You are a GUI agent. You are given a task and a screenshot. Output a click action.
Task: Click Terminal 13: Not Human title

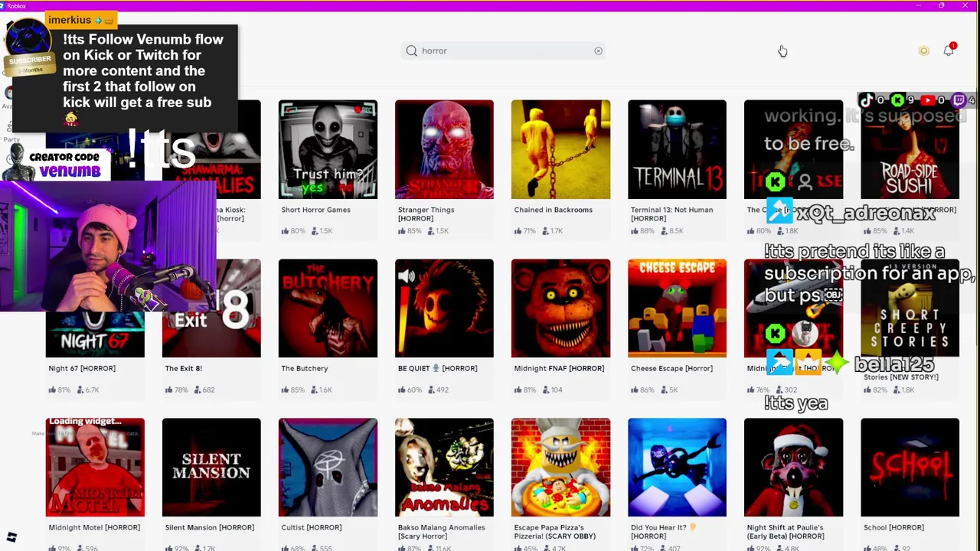point(671,214)
